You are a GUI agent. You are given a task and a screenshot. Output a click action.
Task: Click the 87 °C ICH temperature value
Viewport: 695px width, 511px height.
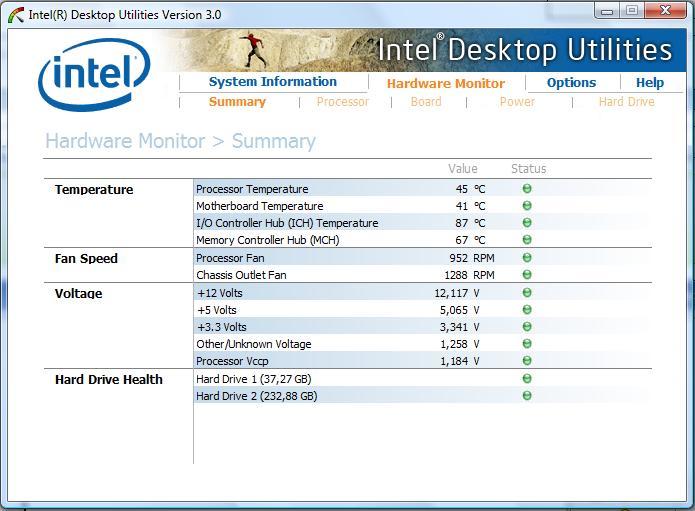470,223
